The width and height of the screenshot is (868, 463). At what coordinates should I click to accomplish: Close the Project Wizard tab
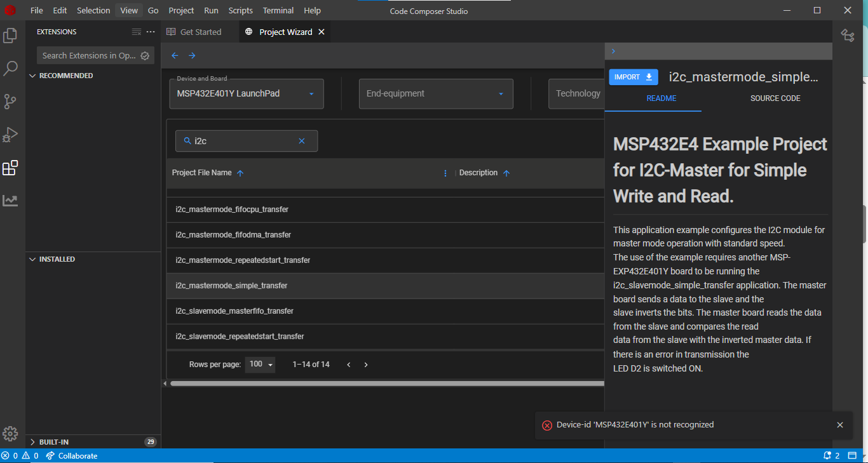pyautogui.click(x=322, y=32)
